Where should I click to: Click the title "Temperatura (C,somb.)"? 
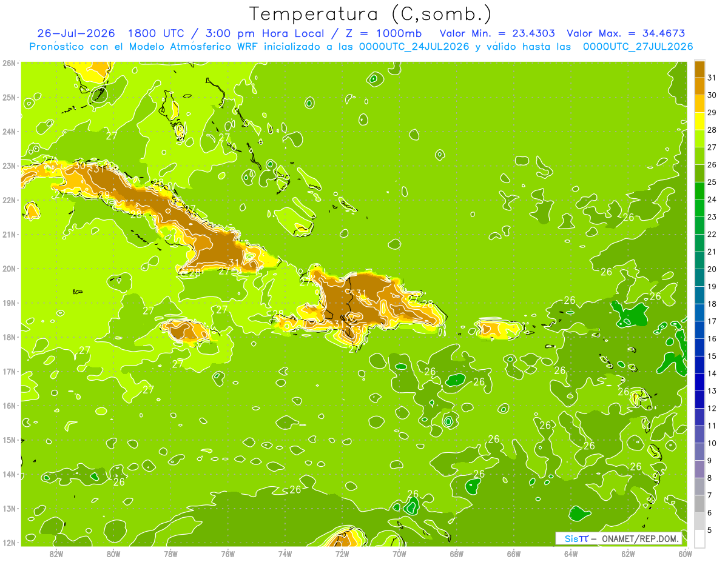pyautogui.click(x=370, y=14)
